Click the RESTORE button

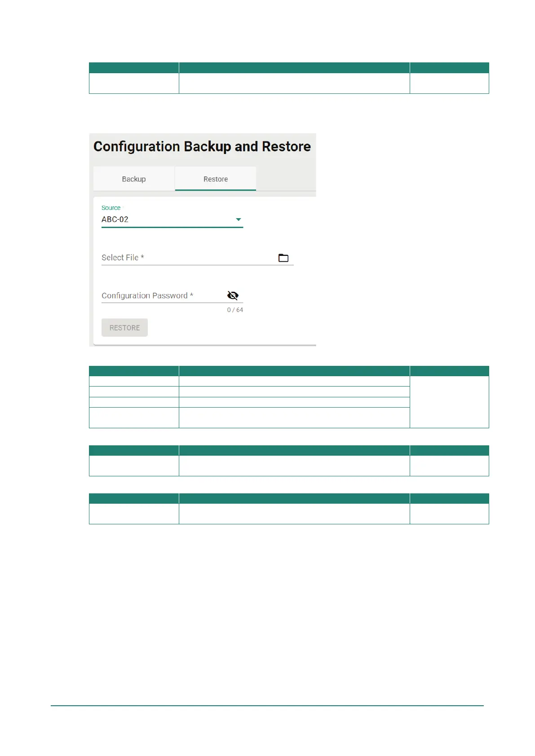(124, 328)
